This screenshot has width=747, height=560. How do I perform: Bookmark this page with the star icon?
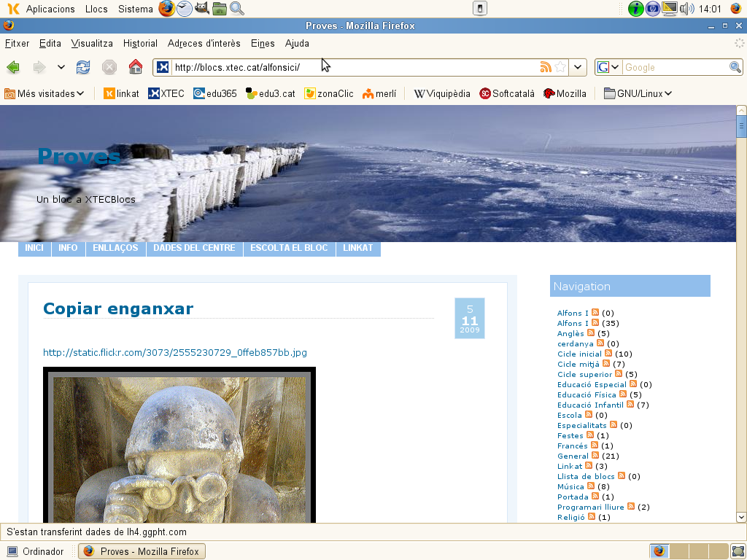561,67
